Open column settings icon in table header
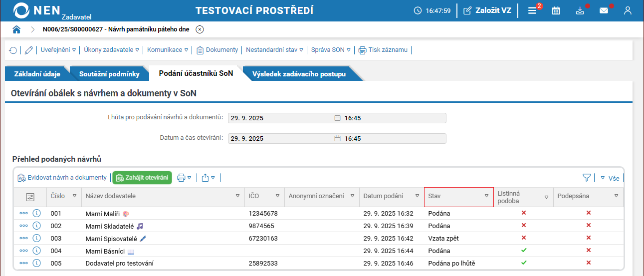Screen dimensions: 644x276 30,197
